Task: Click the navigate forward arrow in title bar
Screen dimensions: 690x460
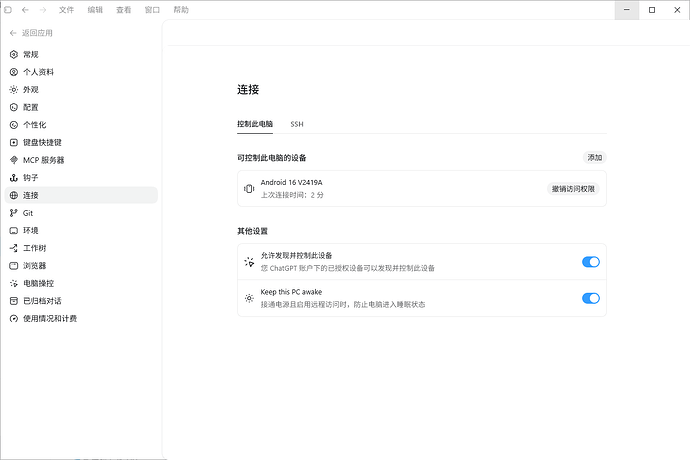Action: click(x=43, y=10)
